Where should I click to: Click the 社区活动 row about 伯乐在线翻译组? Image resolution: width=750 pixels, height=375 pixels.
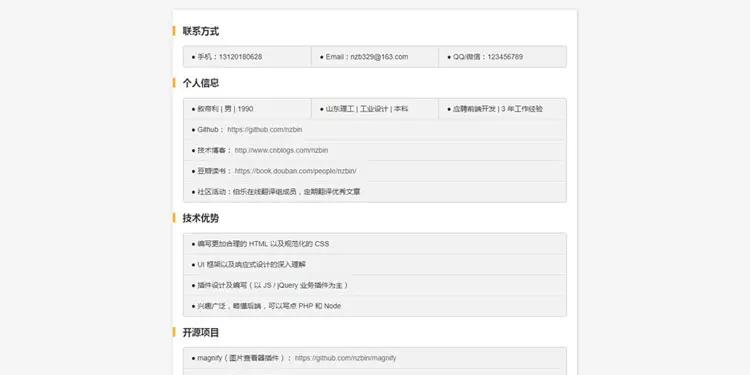click(x=375, y=192)
